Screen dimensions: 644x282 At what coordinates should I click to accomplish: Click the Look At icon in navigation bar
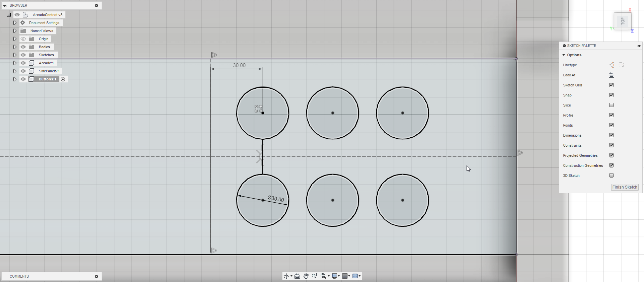[297, 276]
